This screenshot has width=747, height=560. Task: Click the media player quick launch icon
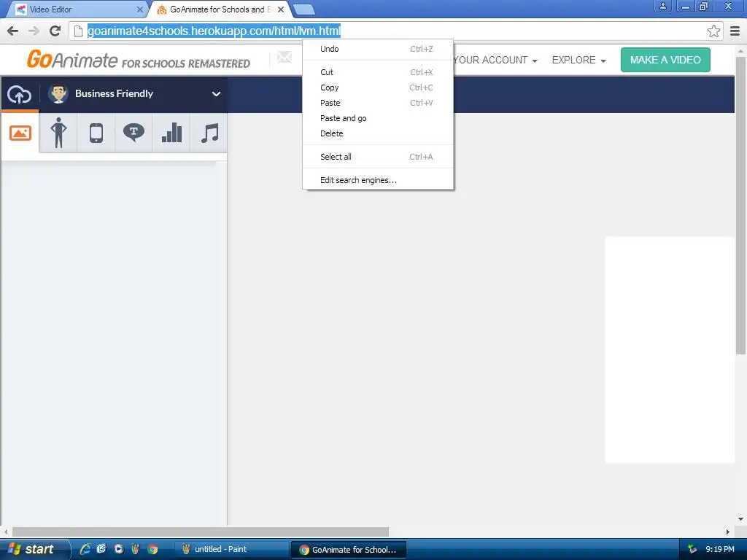coord(119,549)
